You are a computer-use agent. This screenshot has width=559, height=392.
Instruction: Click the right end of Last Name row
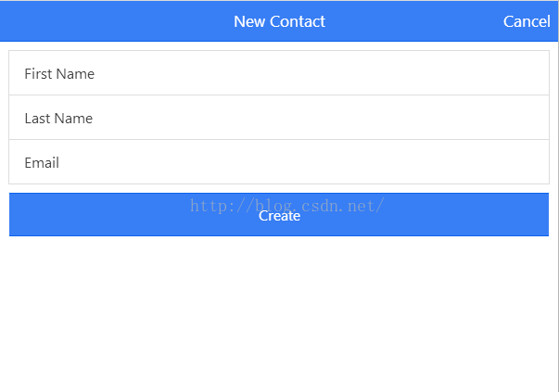[528, 118]
